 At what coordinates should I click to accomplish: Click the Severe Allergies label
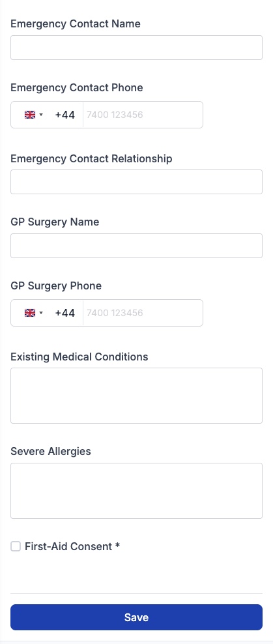51,451
